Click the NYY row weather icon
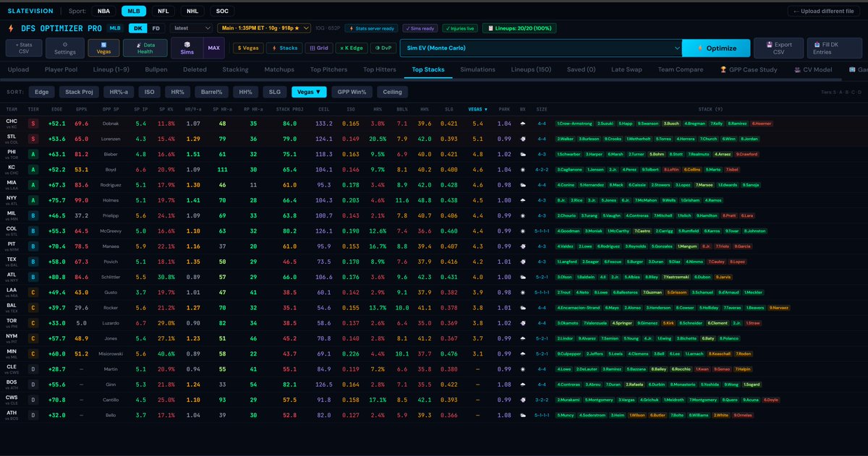 point(522,199)
